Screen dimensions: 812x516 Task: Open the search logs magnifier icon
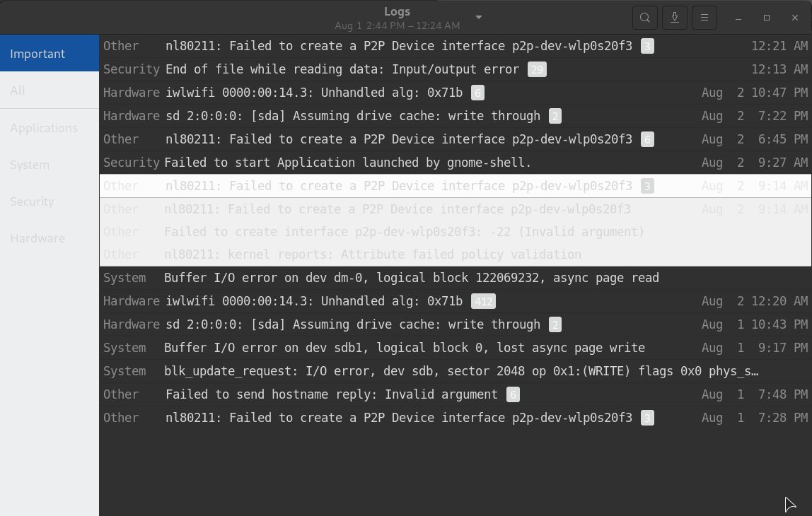(645, 18)
